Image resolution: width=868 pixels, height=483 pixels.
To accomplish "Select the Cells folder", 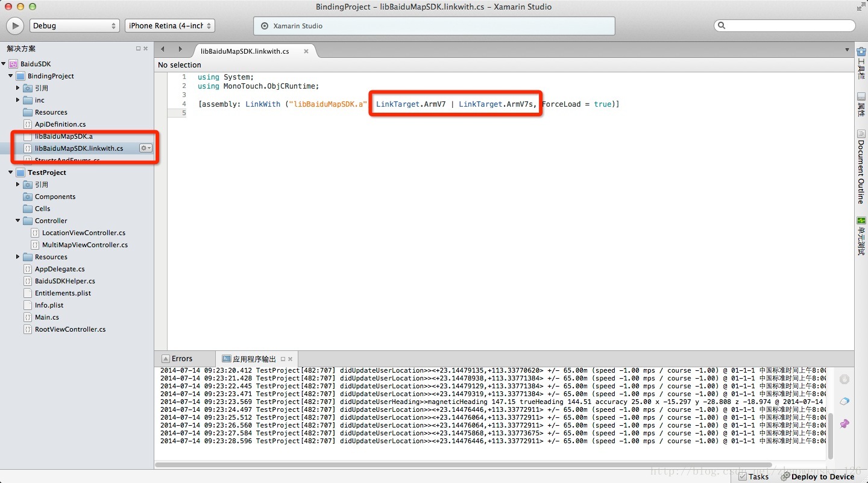I will pos(42,209).
